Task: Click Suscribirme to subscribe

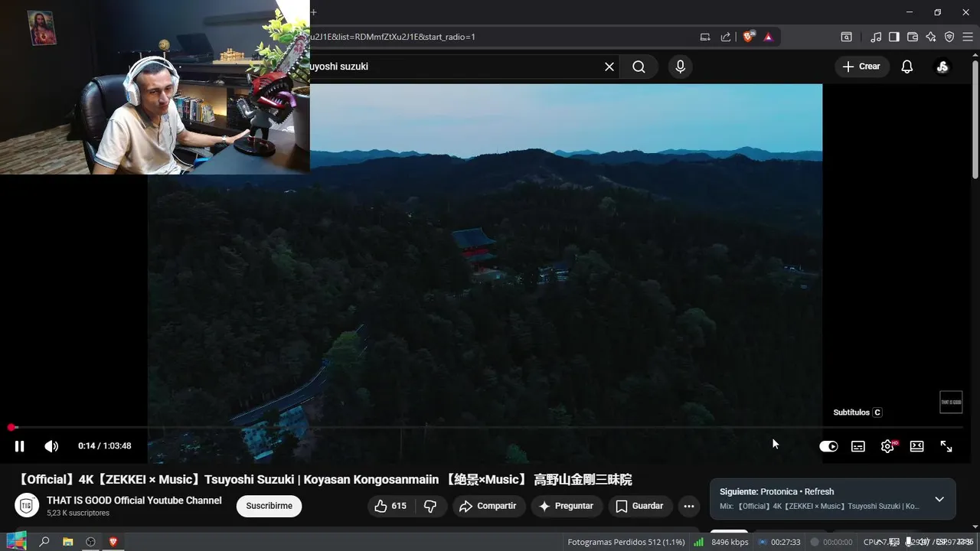Action: [269, 506]
